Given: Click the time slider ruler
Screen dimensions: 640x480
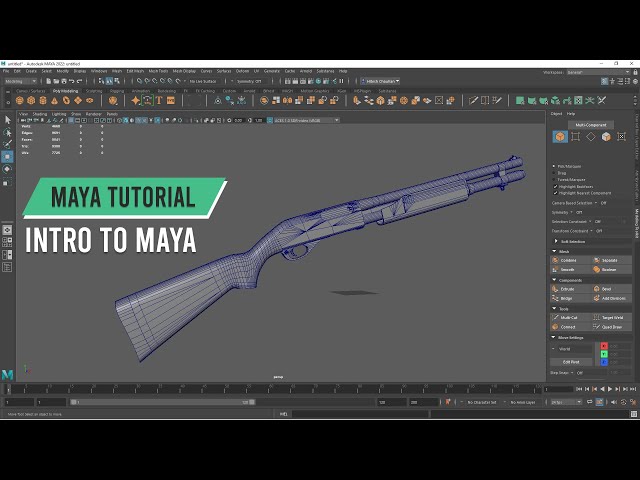Looking at the screenshot, I should [273, 388].
